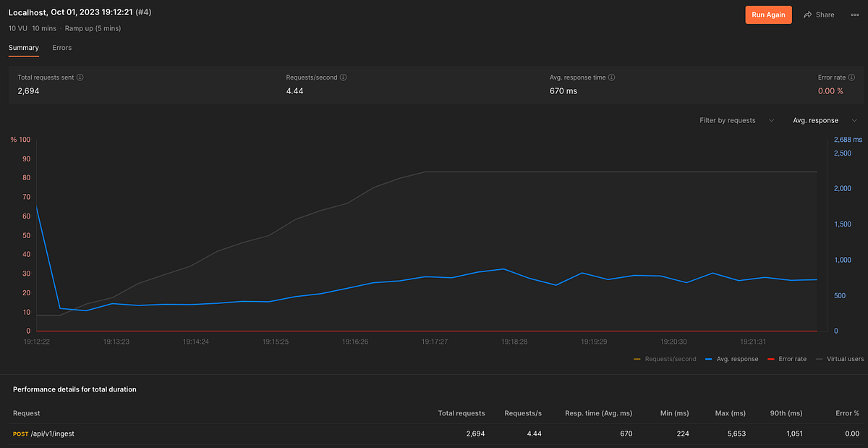Click the Requests/second info tooltip icon

pyautogui.click(x=344, y=77)
